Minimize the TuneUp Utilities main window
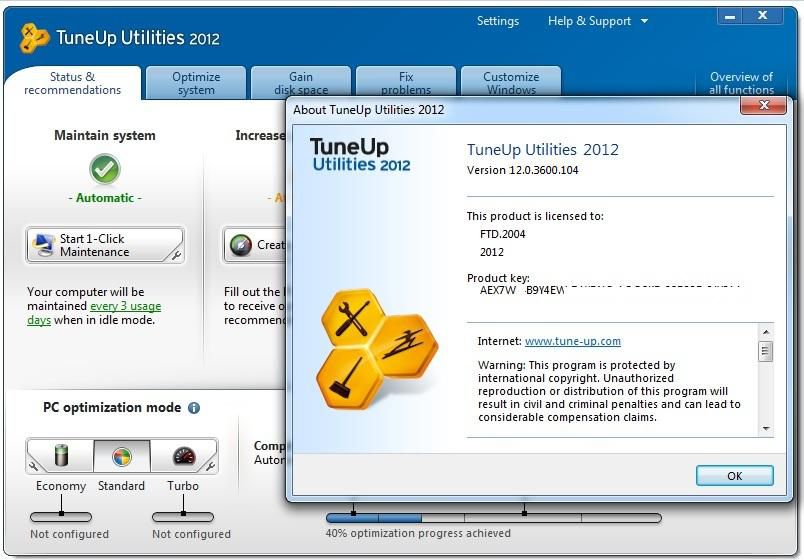This screenshot has height=560, width=804. [x=730, y=16]
